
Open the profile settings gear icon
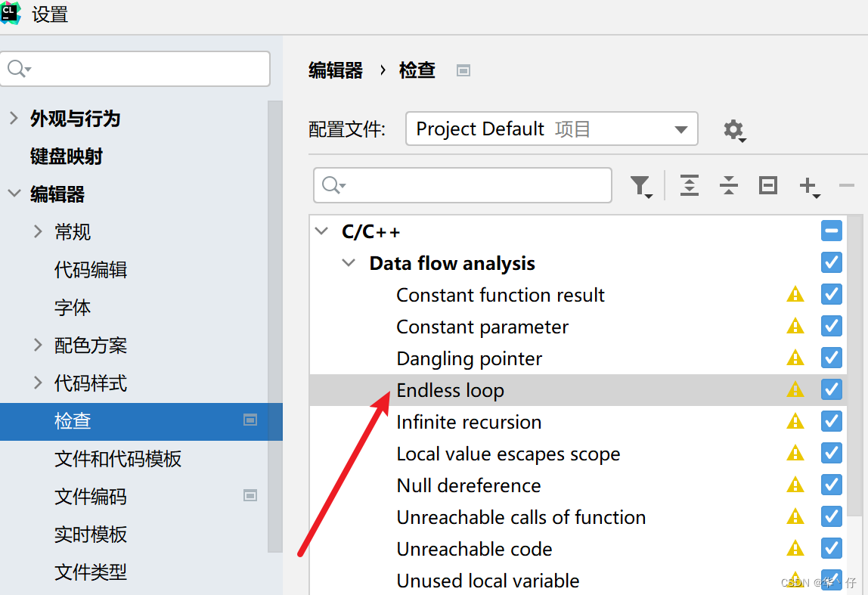(x=734, y=130)
